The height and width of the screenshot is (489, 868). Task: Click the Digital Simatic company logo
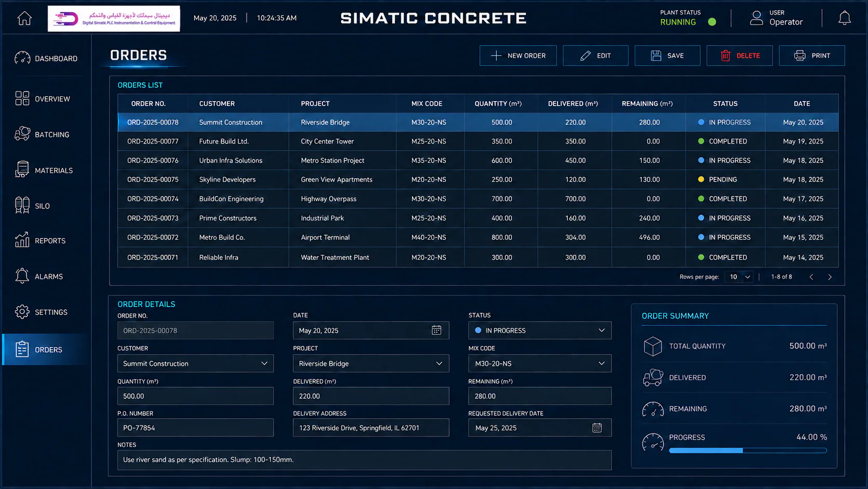[114, 19]
